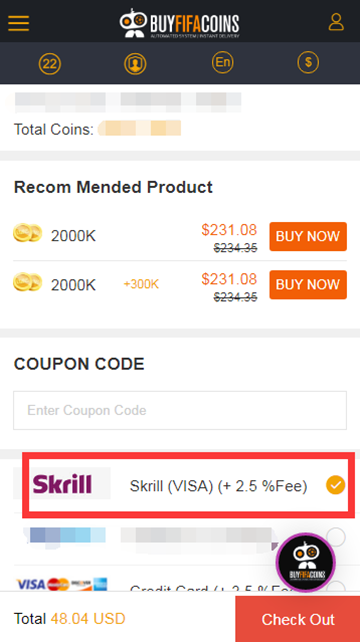Click the Total 48.04 USD amount
The height and width of the screenshot is (642, 360).
click(88, 619)
